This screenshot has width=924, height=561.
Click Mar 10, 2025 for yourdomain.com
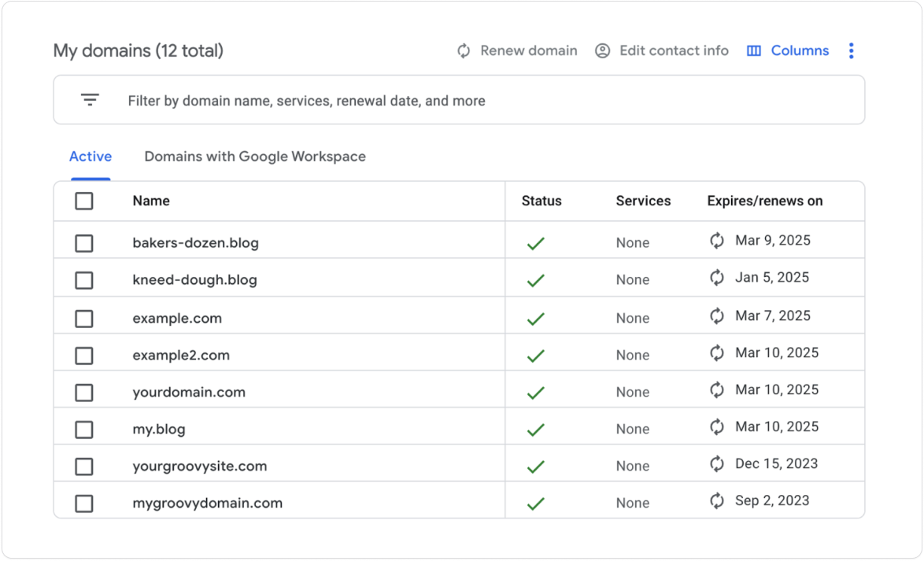point(777,390)
